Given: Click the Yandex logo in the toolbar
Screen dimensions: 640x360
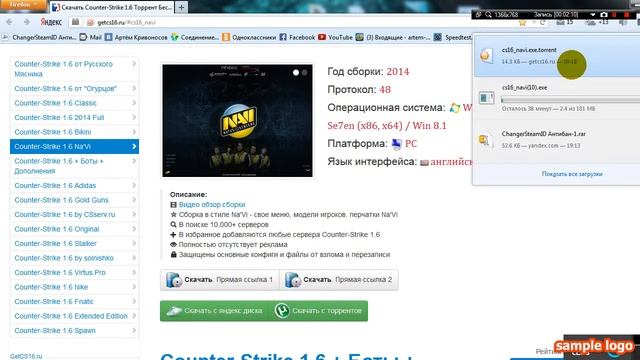Looking at the screenshot, I should tap(51, 22).
